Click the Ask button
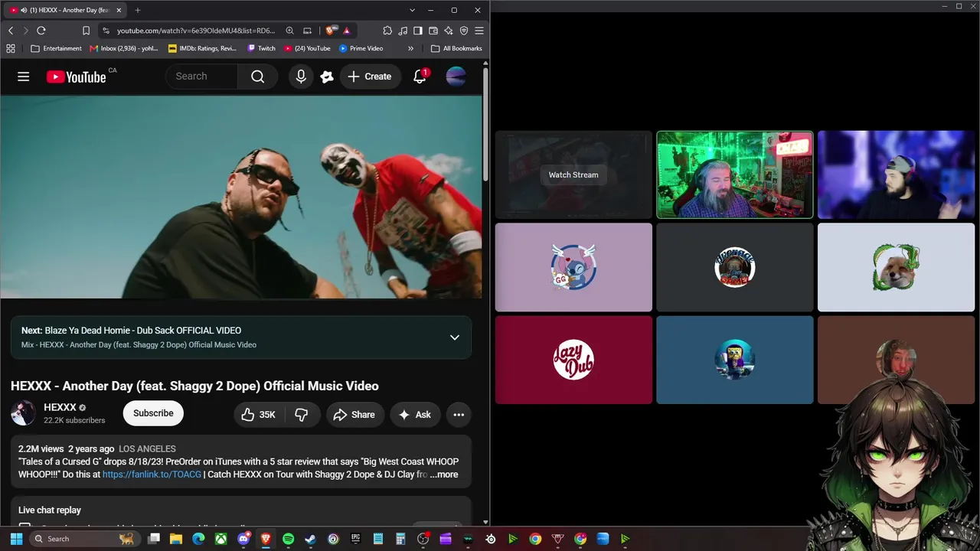This screenshot has width=980, height=551. coord(415,415)
